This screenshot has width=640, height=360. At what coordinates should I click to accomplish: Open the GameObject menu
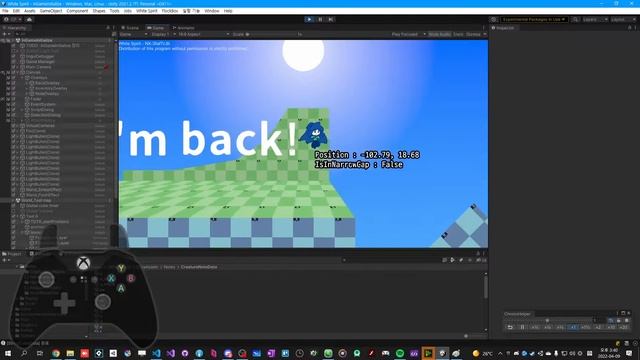(x=51, y=11)
